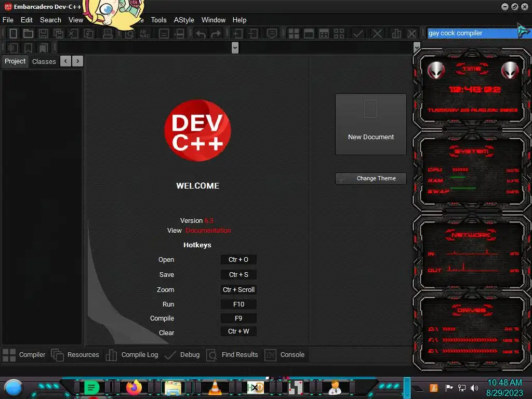Click the Open file folder toolbar icon

coord(28,33)
